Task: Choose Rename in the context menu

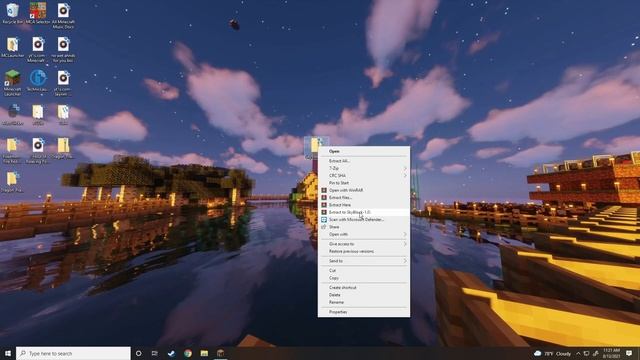Action: point(364,302)
